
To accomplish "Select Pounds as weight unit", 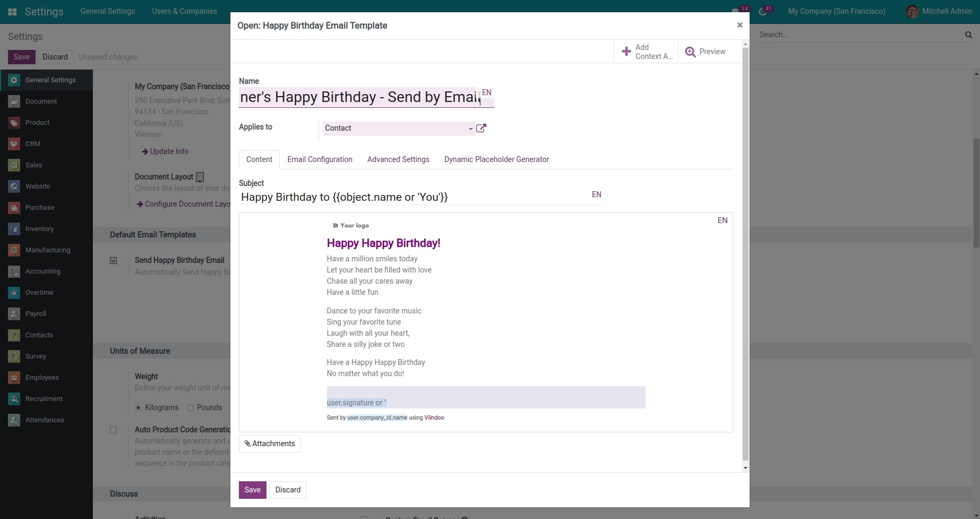I will (x=190, y=407).
